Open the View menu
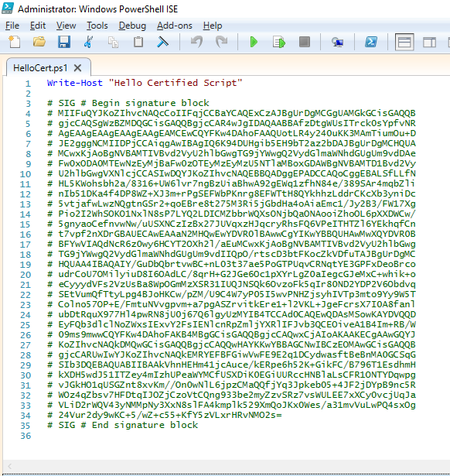The width and height of the screenshot is (450, 476). click(66, 26)
